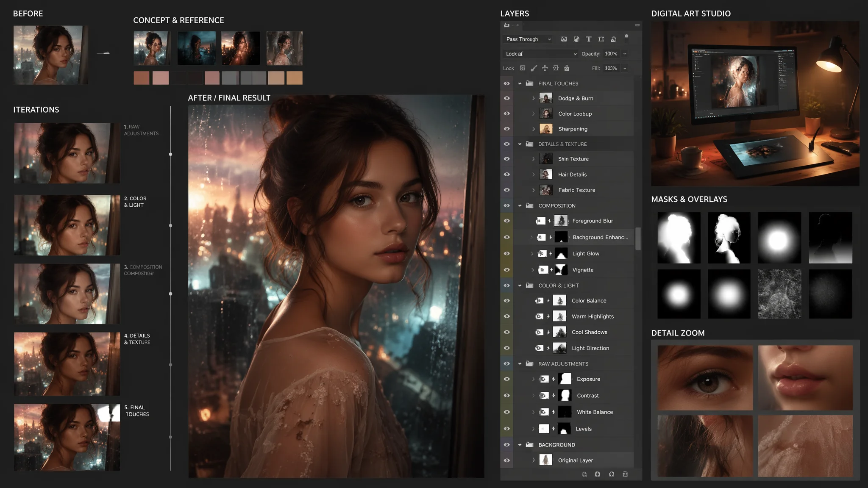The image size is (868, 488).
Task: Open the Lock dropdown next to Opacity
Action: click(x=540, y=54)
